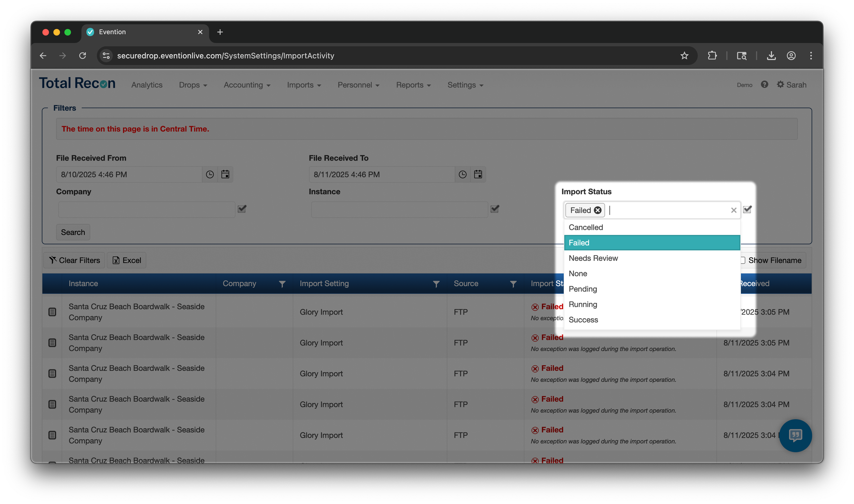Screen dimensions: 854x504
Task: Click the help question mark icon
Action: [x=765, y=84]
